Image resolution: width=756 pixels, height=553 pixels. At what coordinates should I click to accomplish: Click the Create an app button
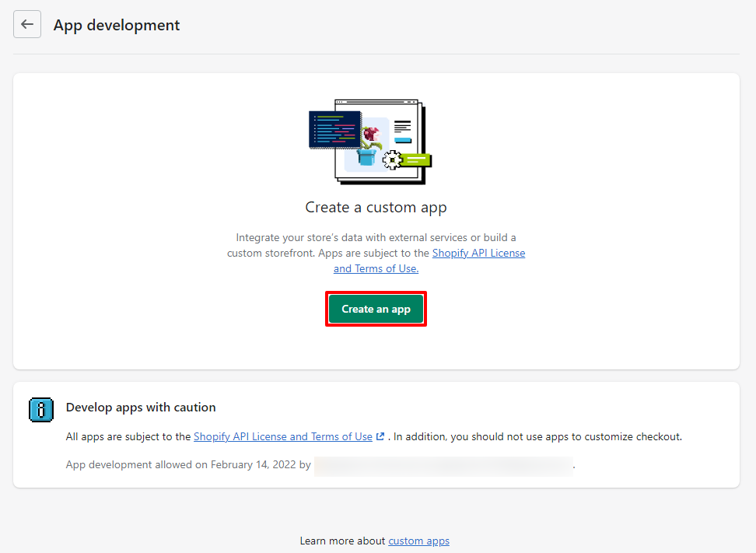pyautogui.click(x=376, y=309)
